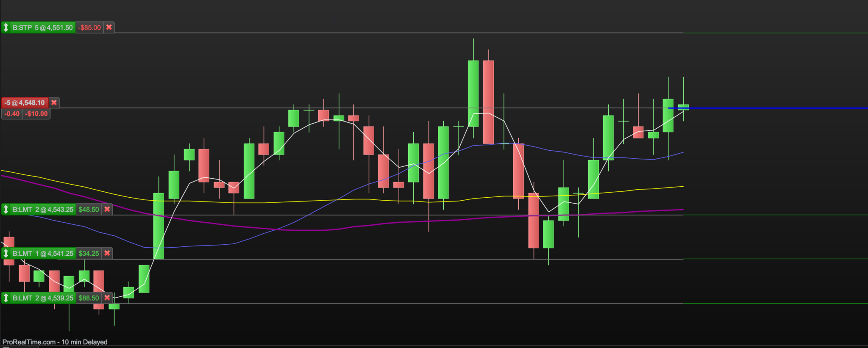Click the move handle on the B:LMT 4,543.25 order
Viewport: 868px width, 348px height.
coord(6,209)
